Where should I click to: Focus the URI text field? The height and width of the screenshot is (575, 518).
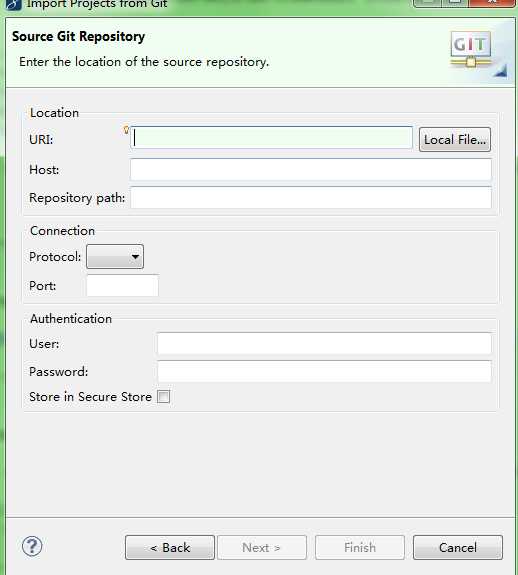271,138
